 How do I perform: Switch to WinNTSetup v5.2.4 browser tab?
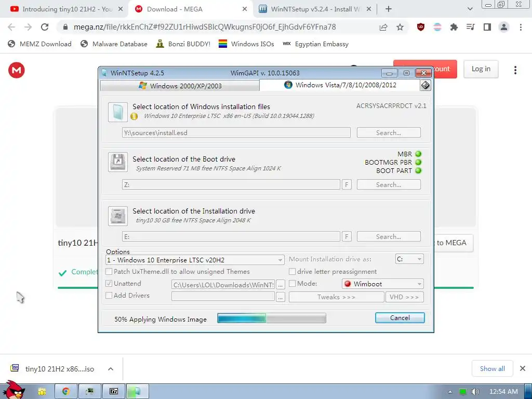[x=315, y=9]
